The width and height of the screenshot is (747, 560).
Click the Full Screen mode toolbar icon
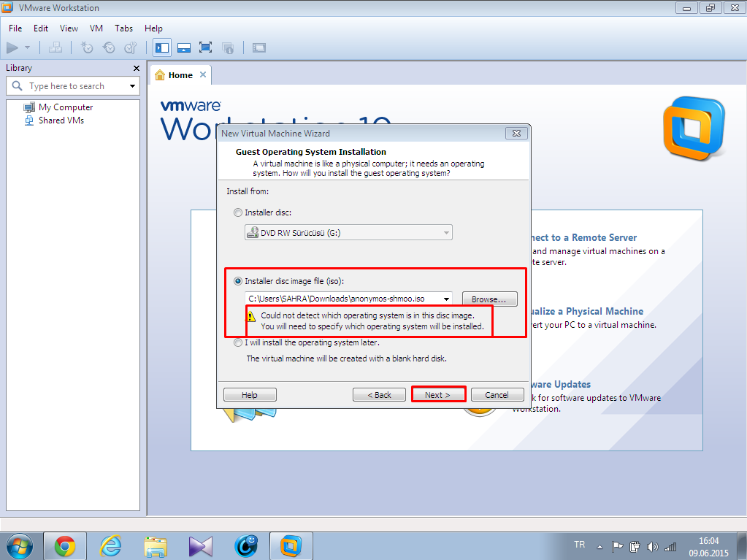tap(205, 47)
